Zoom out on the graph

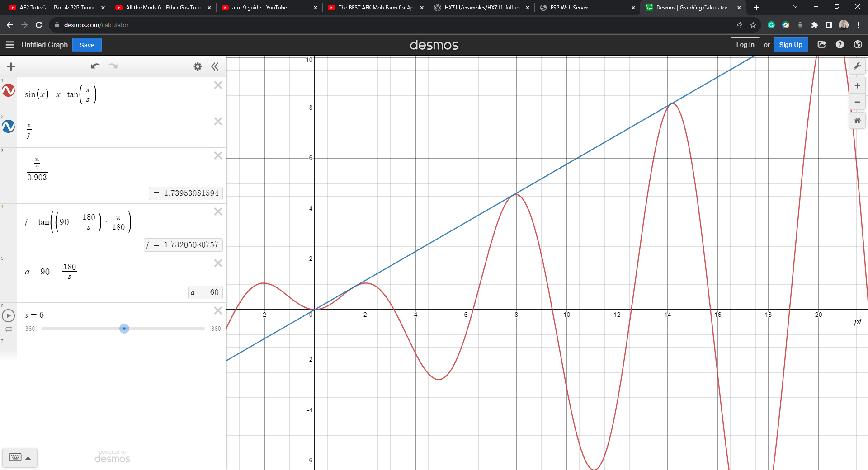coord(857,102)
